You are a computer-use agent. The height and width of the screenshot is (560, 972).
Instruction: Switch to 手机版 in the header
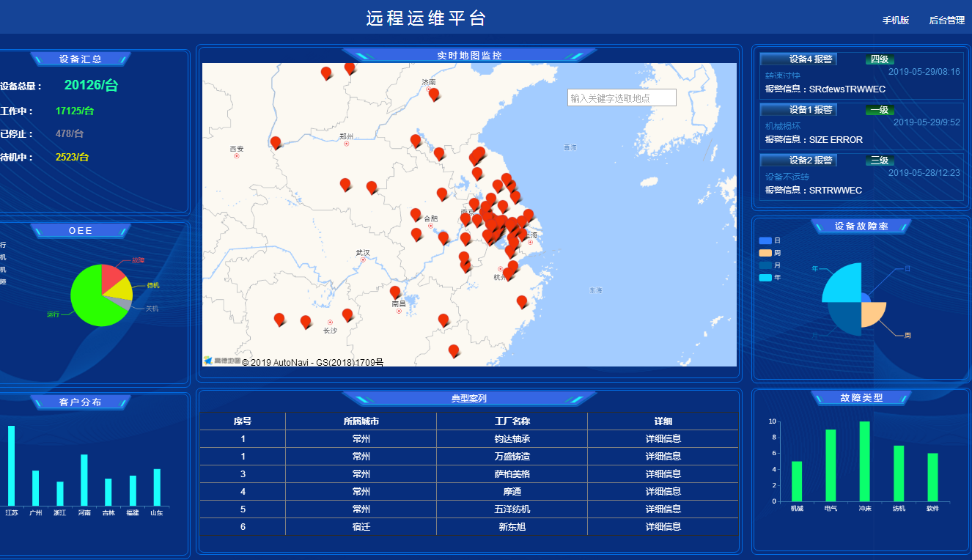click(895, 21)
